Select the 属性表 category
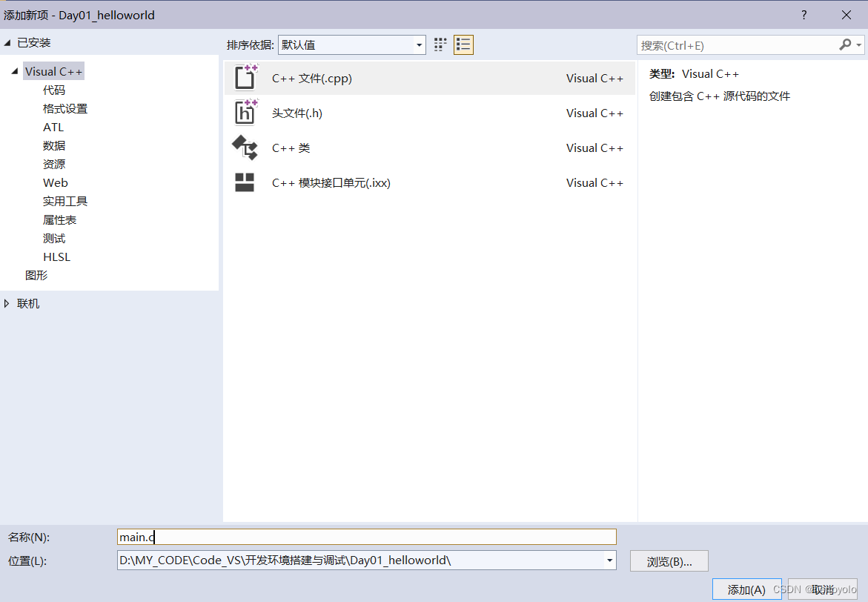The image size is (868, 602). click(60, 220)
